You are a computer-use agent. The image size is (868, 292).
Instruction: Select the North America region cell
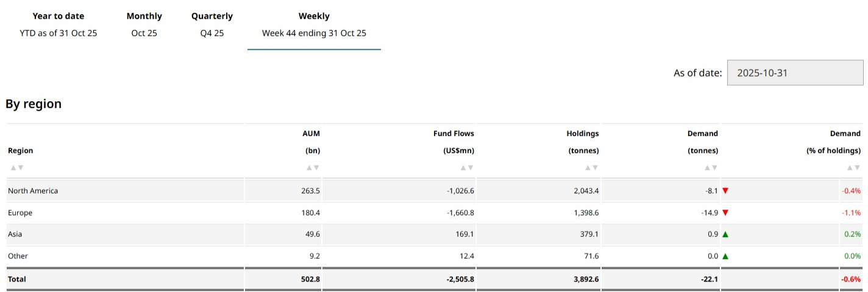[33, 191]
